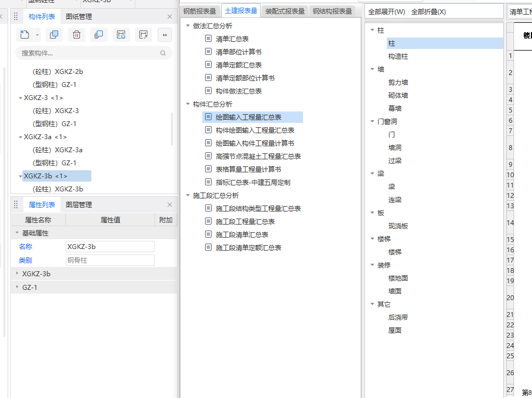
Task: Open the 土建报表量 tab
Action: tap(241, 10)
